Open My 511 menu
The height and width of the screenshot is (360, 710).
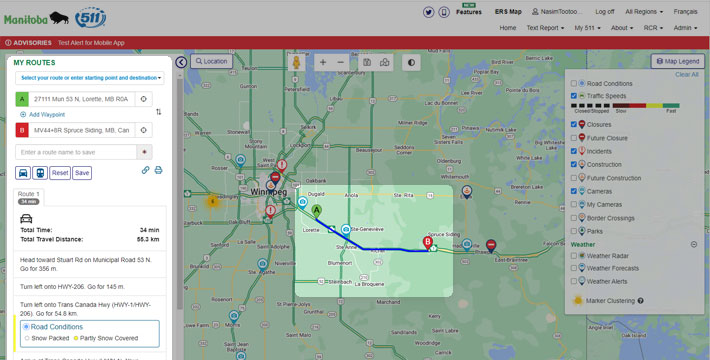[587, 28]
